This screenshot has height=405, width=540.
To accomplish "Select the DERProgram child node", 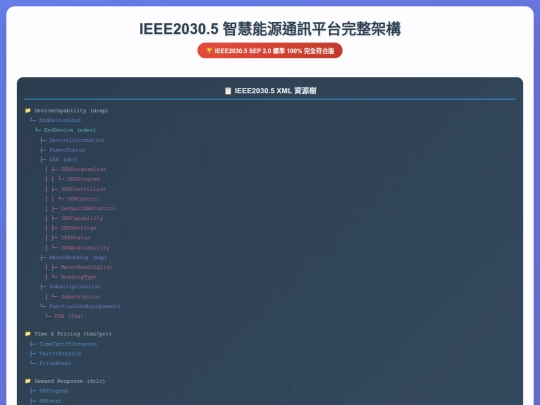I will (x=83, y=179).
